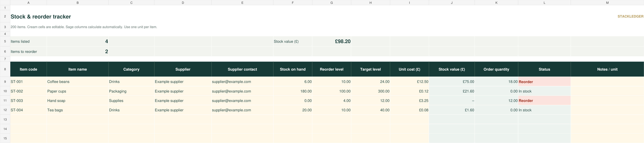The image size is (644, 143).
Task: Click the empty Item code cell in row 13
Action: click(28, 120)
